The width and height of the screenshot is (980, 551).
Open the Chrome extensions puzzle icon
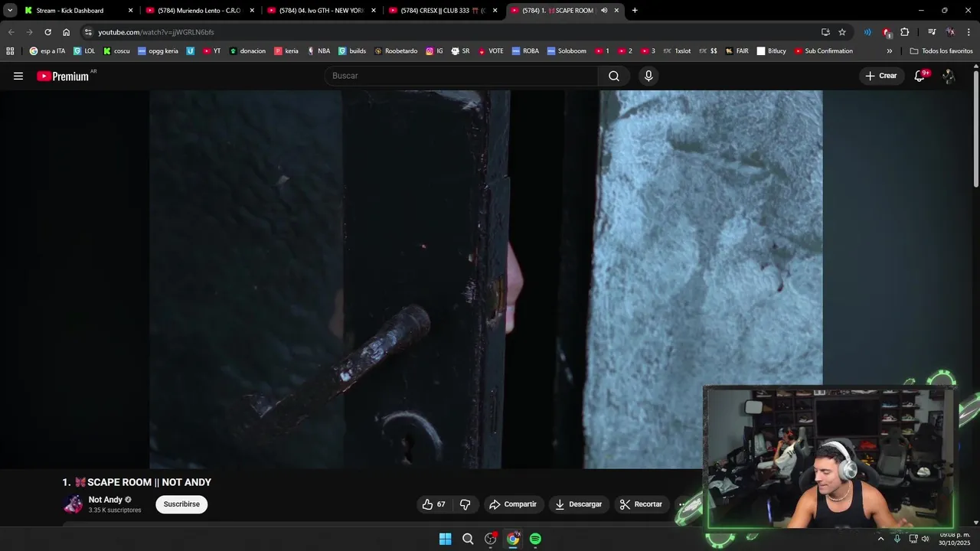point(905,32)
